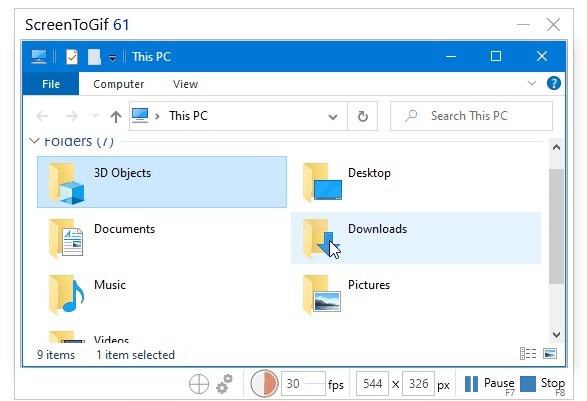Click the Up arrow navigation icon
This screenshot has width=587, height=401.
[116, 116]
